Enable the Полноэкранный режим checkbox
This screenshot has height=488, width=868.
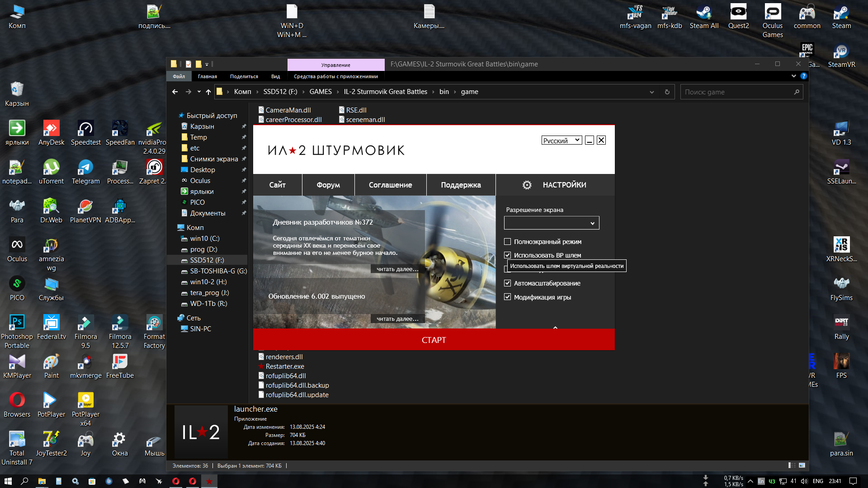(x=508, y=242)
